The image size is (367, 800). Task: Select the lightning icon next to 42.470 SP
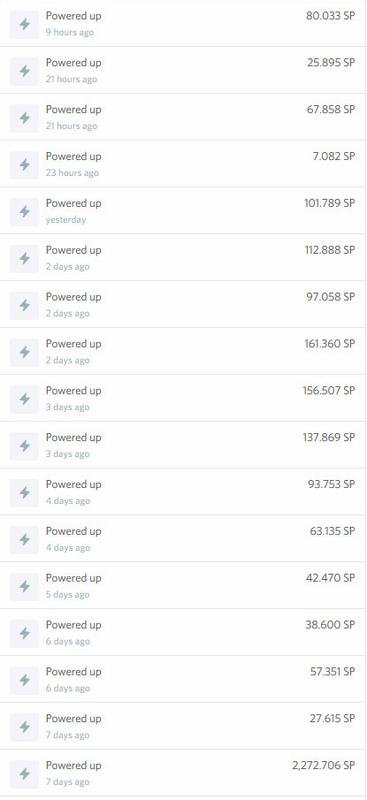24,587
